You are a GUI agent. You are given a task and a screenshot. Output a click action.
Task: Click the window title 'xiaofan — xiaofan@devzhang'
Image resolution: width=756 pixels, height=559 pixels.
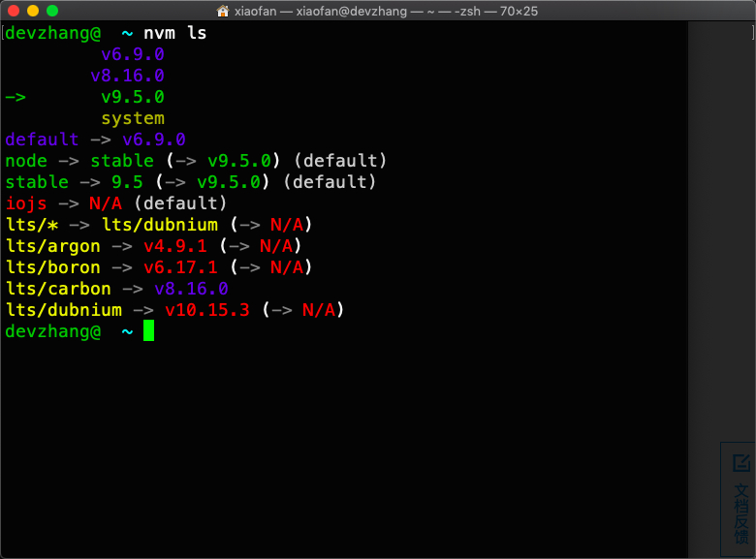coord(321,11)
